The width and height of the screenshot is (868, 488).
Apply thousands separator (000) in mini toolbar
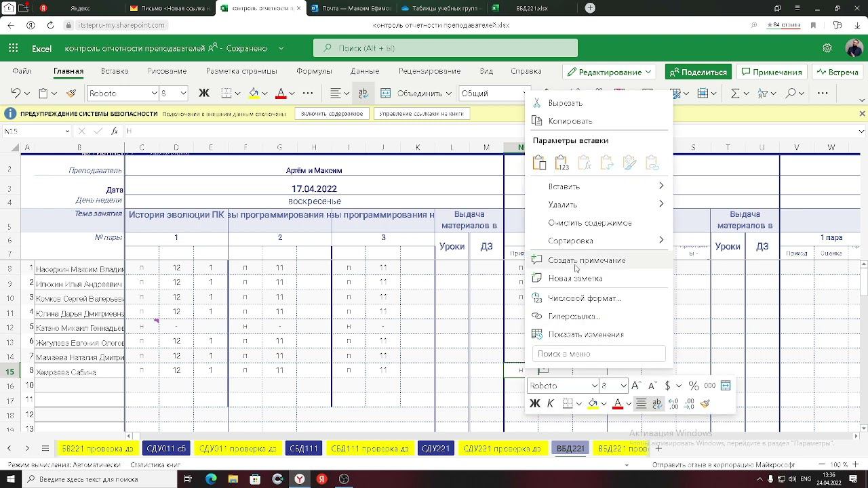point(710,386)
